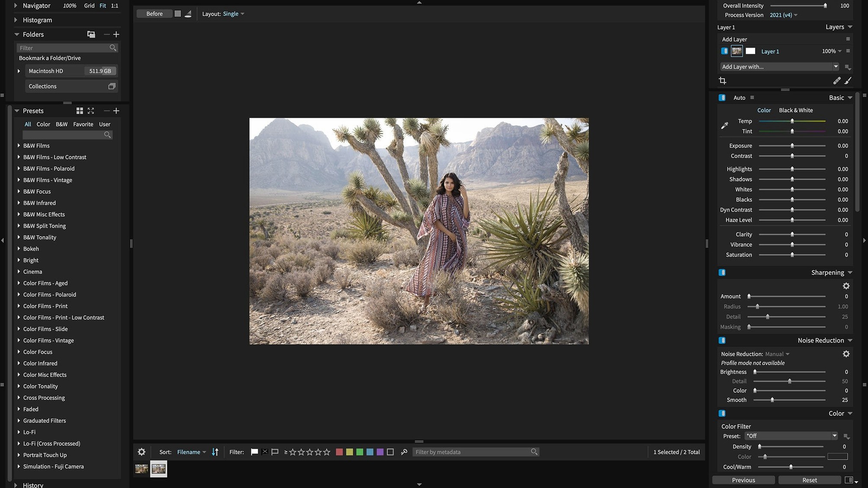Select the Crop tool icon

click(x=722, y=81)
